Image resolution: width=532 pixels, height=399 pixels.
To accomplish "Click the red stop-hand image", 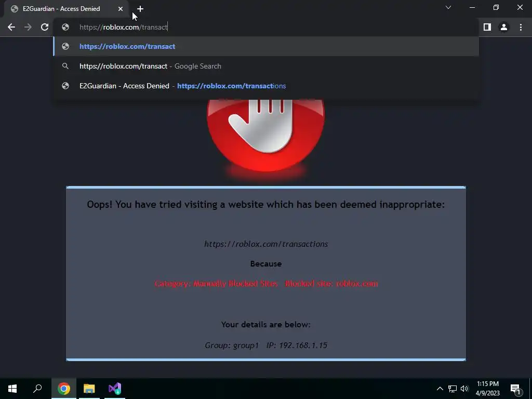I will 265,136.
